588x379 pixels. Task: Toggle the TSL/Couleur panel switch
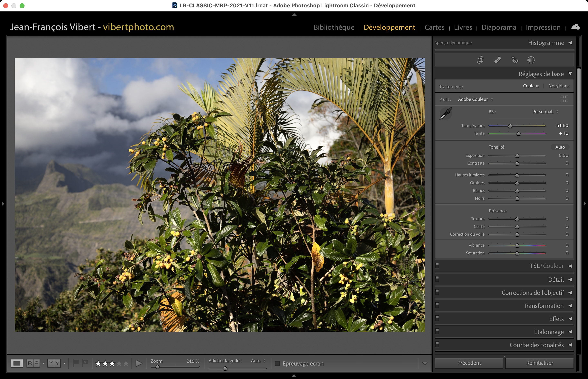pos(437,265)
